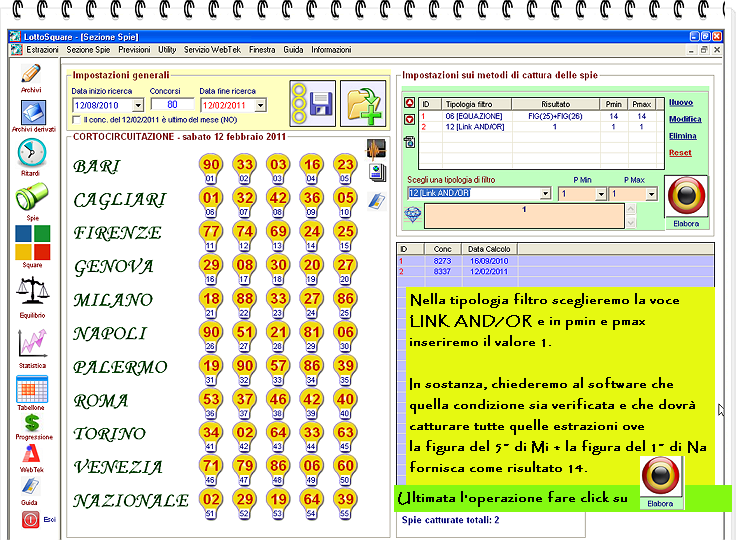736x540 pixels.
Task: Open the Estrazioni menu
Action: click(x=42, y=50)
